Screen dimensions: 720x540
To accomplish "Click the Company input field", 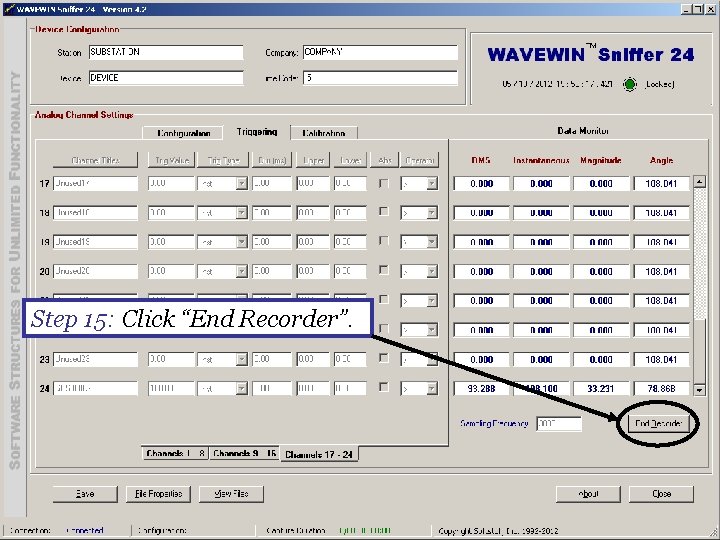I will [380, 52].
